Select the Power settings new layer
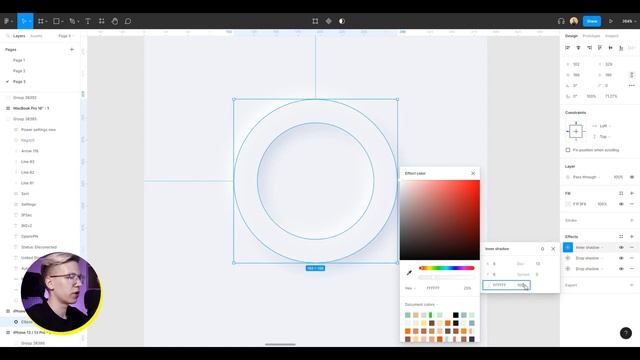 (x=38, y=129)
